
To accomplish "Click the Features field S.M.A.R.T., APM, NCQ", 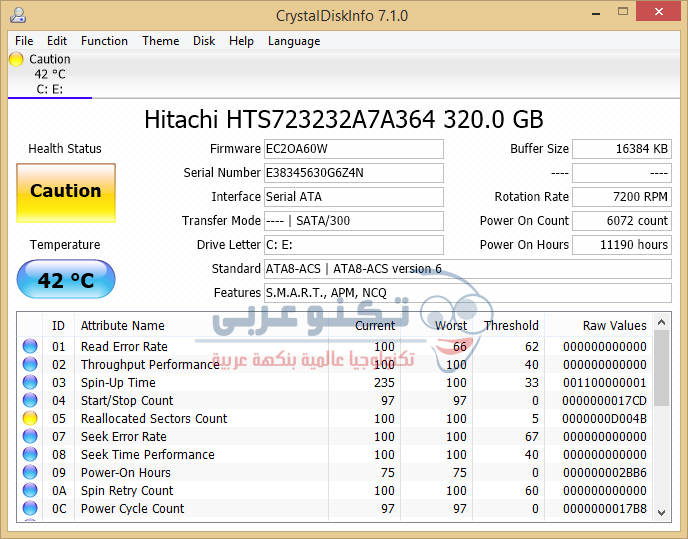I will click(x=468, y=293).
